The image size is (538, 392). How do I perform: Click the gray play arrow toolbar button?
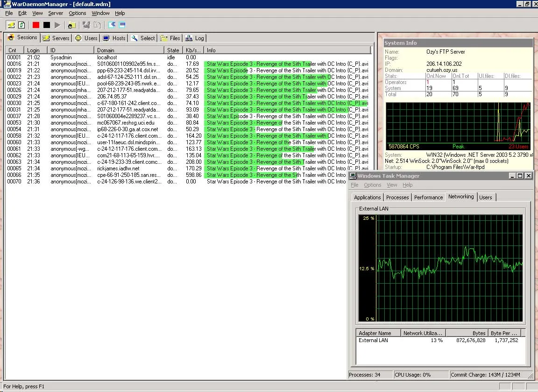click(x=57, y=25)
